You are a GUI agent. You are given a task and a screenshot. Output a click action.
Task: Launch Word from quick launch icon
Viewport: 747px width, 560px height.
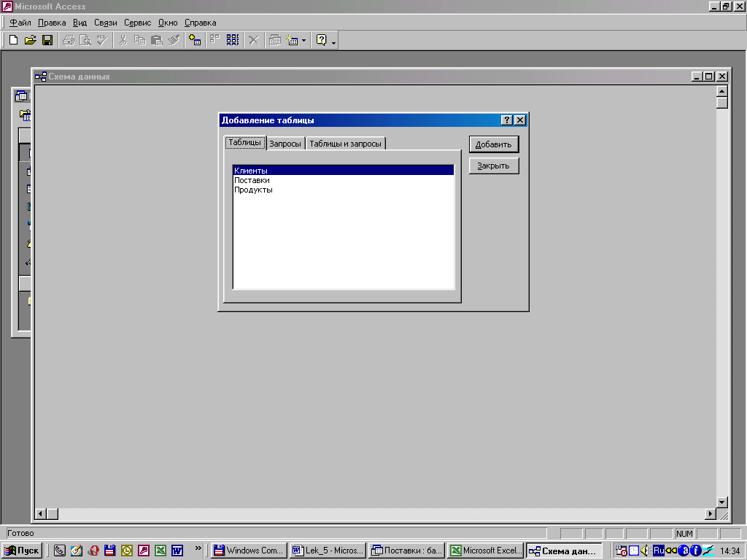coord(177,551)
